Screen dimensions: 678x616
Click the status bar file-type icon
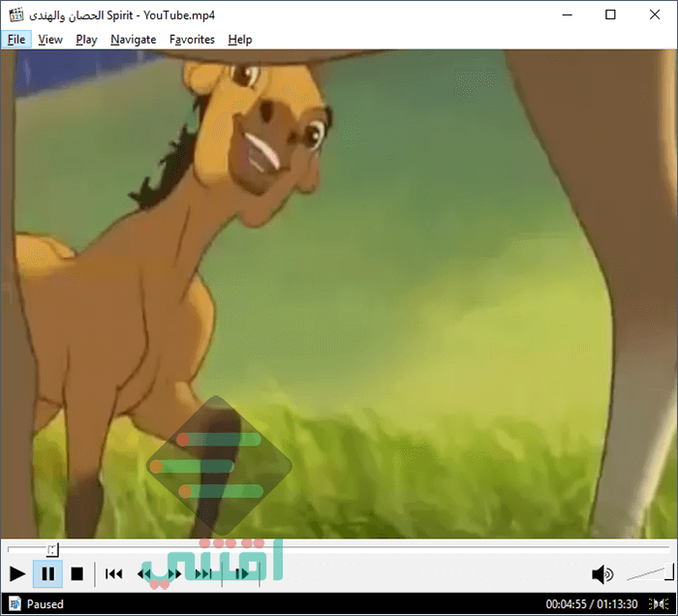click(15, 603)
